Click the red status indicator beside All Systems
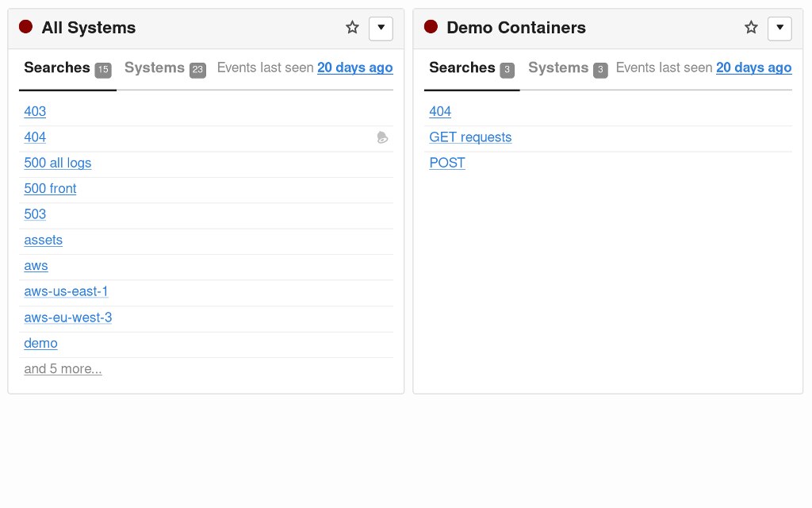812x508 pixels. pyautogui.click(x=25, y=26)
